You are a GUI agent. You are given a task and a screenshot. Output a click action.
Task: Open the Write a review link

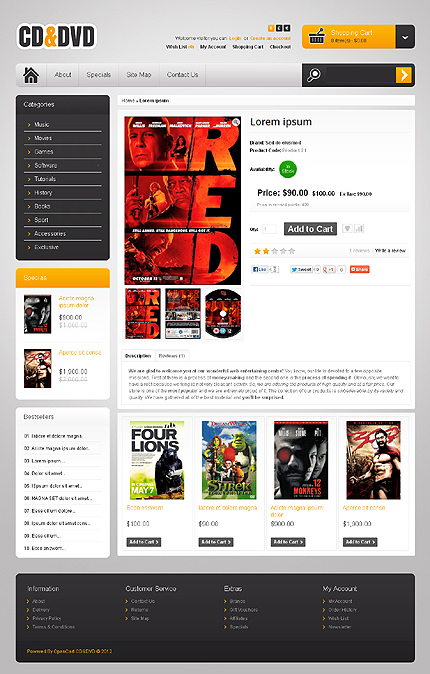[390, 251]
